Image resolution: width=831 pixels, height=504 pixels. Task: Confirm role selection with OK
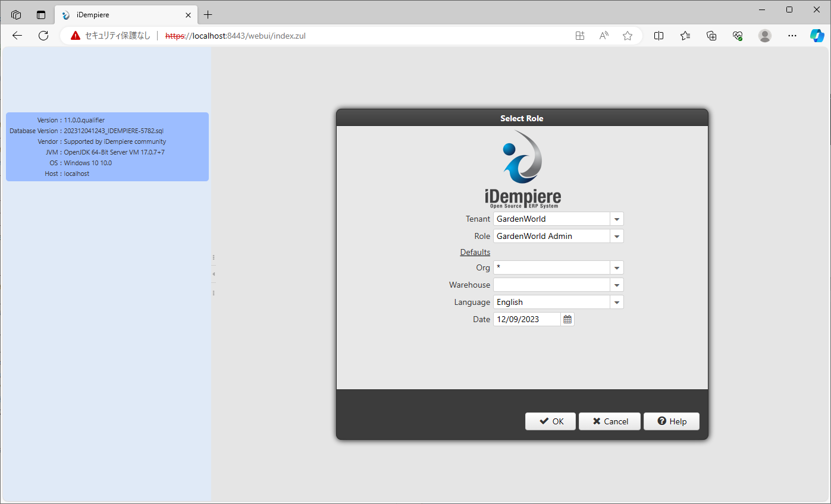pos(551,421)
